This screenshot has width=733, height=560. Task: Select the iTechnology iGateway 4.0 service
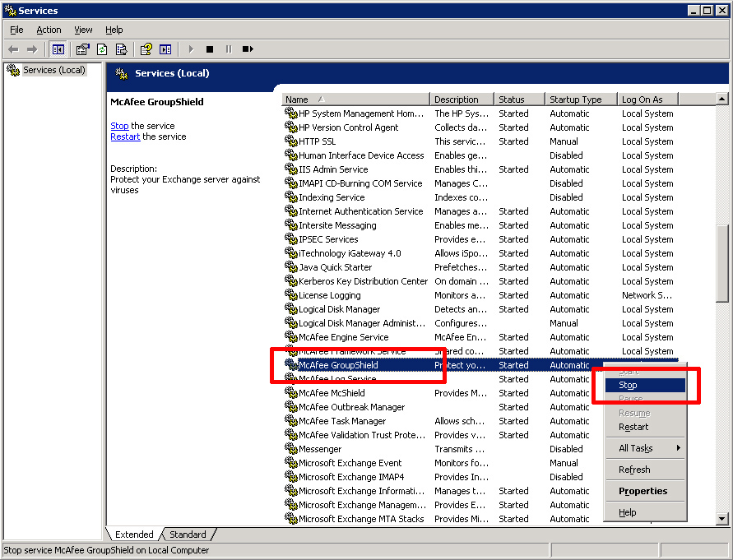click(350, 253)
